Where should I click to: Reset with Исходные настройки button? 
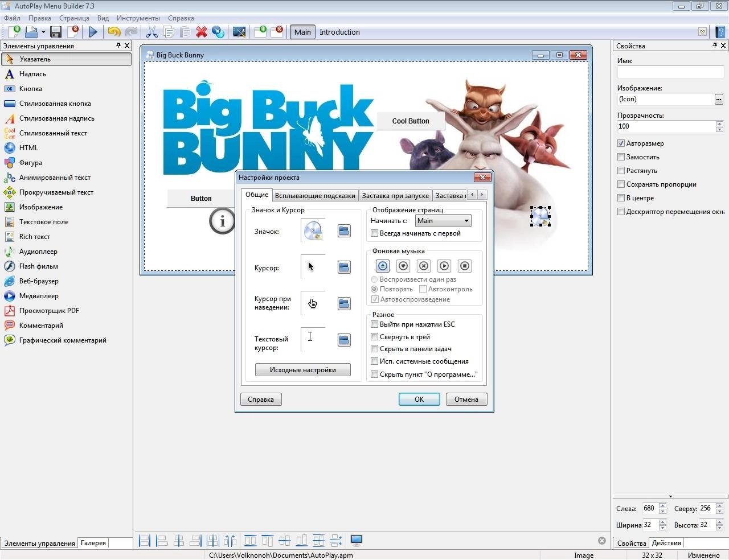point(303,370)
